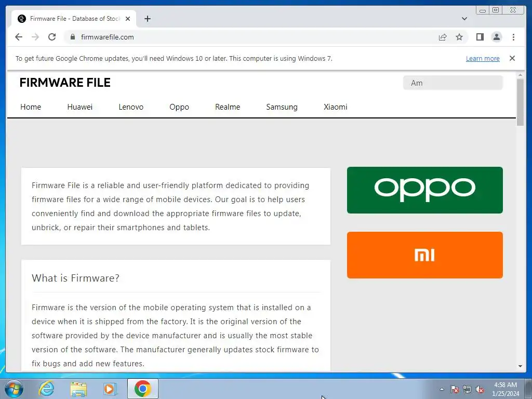Screen dimensions: 532x399
Task: Click the page scrollbar up arrow
Action: pyautogui.click(x=520, y=75)
